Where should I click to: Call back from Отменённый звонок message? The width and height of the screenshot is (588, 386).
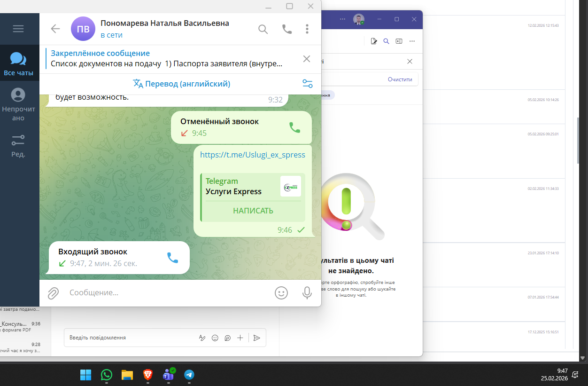coord(294,127)
